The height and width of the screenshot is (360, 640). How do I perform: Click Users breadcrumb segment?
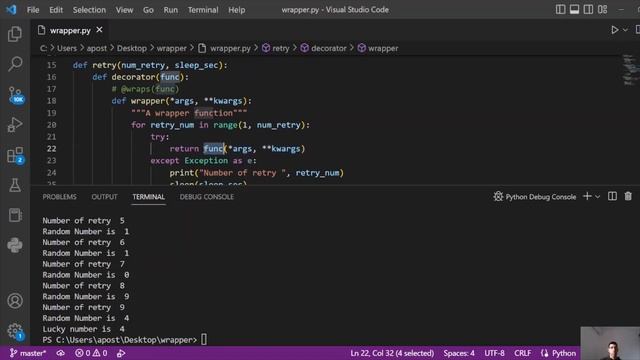point(67,48)
